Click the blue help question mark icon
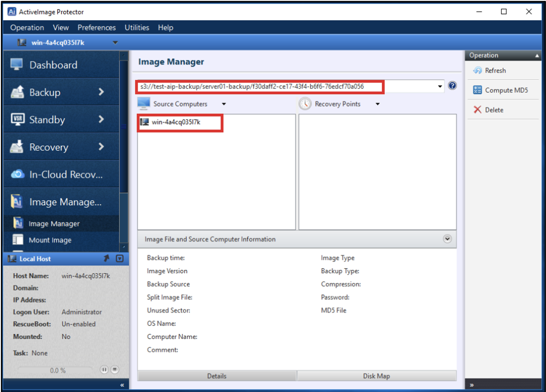546x392 pixels. point(453,86)
